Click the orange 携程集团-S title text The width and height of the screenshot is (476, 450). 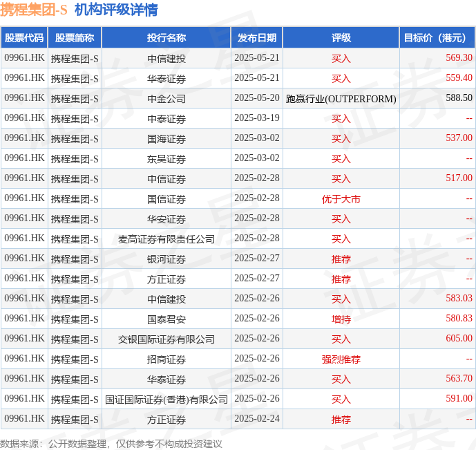33,10
